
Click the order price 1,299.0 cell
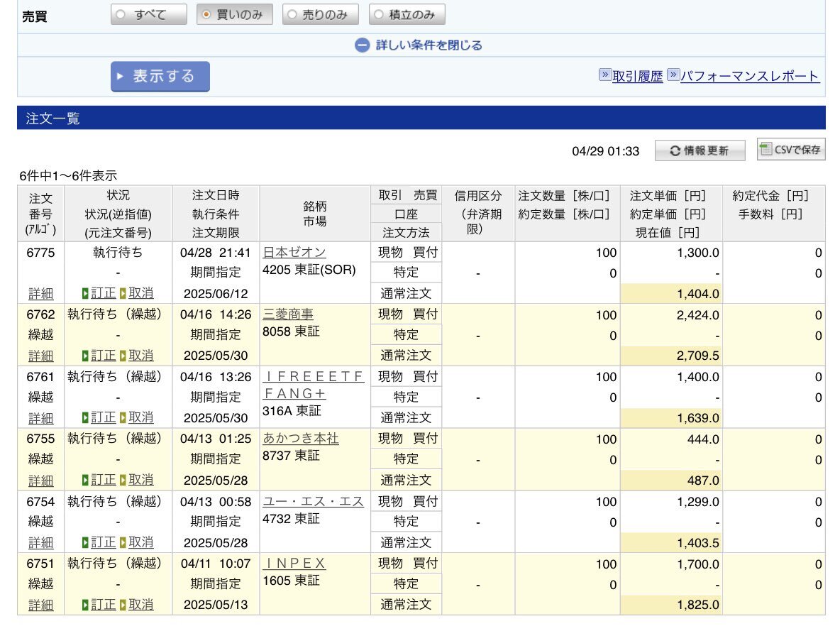[x=697, y=502]
